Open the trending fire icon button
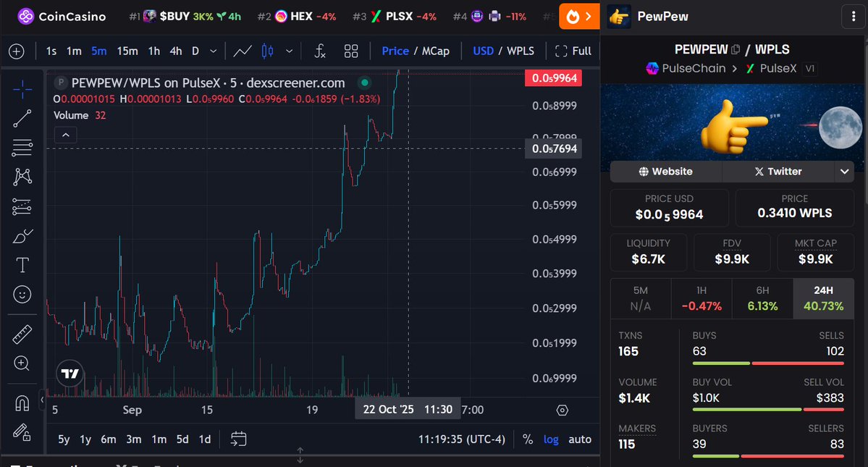This screenshot has height=467, width=868. 579,17
